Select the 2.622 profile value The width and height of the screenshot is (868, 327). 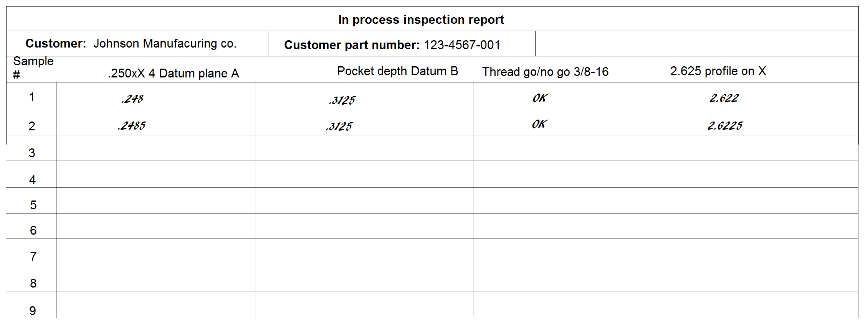click(724, 98)
